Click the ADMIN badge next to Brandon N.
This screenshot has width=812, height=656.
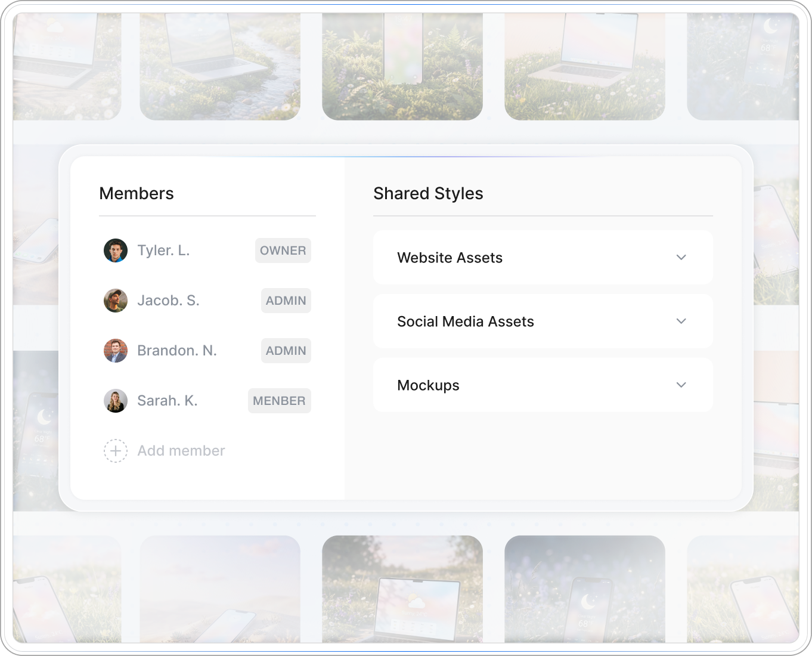click(x=286, y=351)
